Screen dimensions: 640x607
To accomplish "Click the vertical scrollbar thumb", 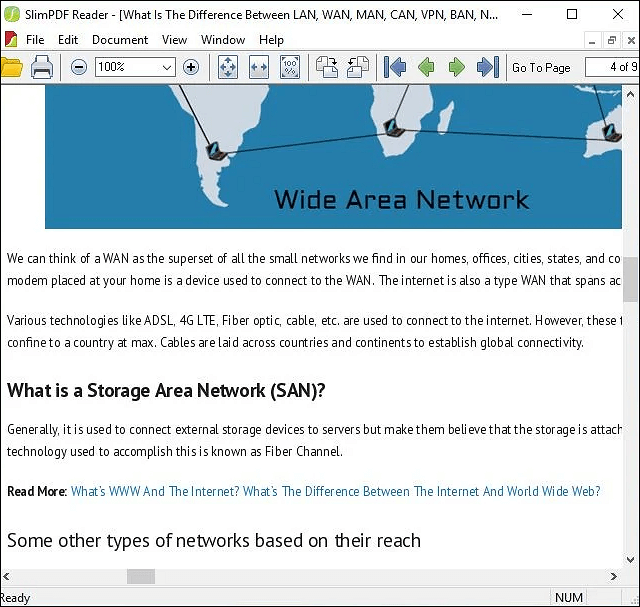I will 631,280.
